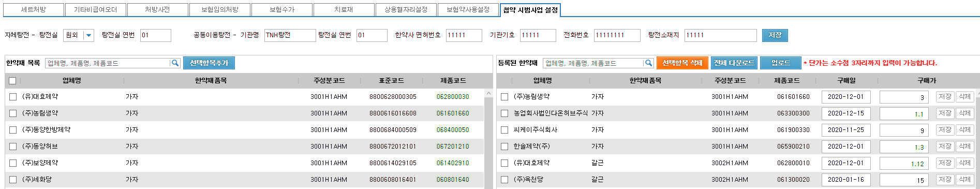Click 업체명 column header in 한약재 목록
The width and height of the screenshot is (980, 189).
(x=72, y=81)
